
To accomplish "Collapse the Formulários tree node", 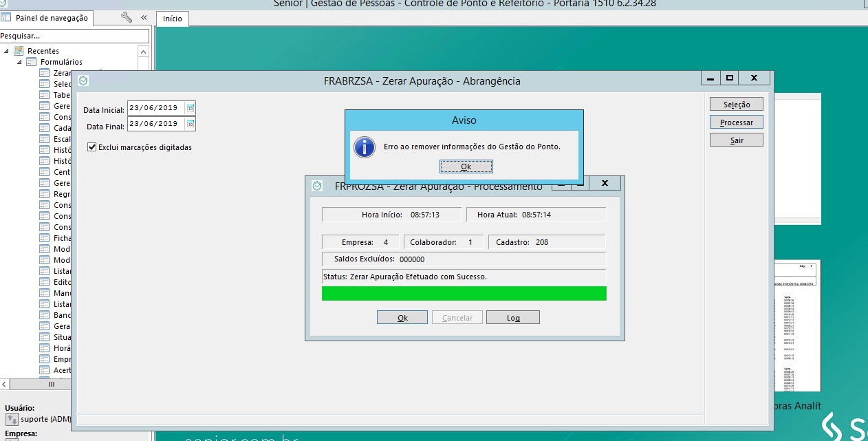I will [x=20, y=62].
